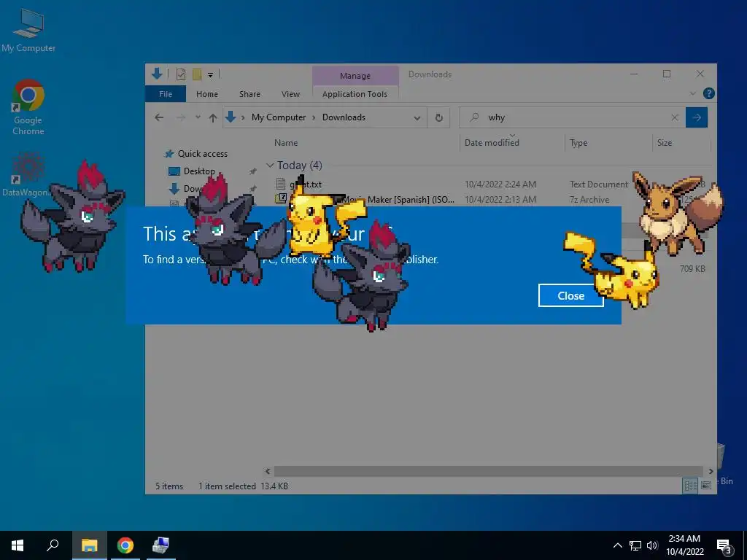Open the taskbar clock and date
The width and height of the screenshot is (747, 560).
point(684,545)
